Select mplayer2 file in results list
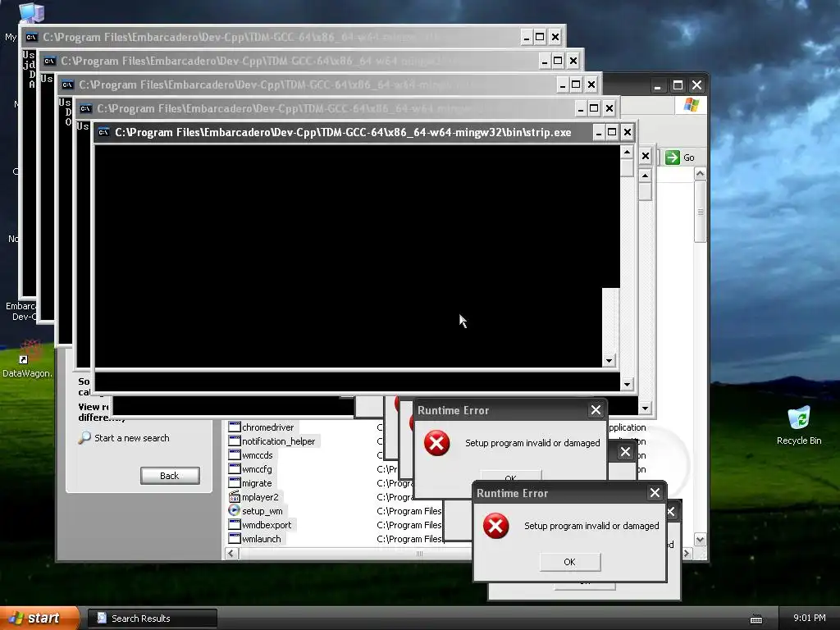840x630 pixels. [260, 497]
